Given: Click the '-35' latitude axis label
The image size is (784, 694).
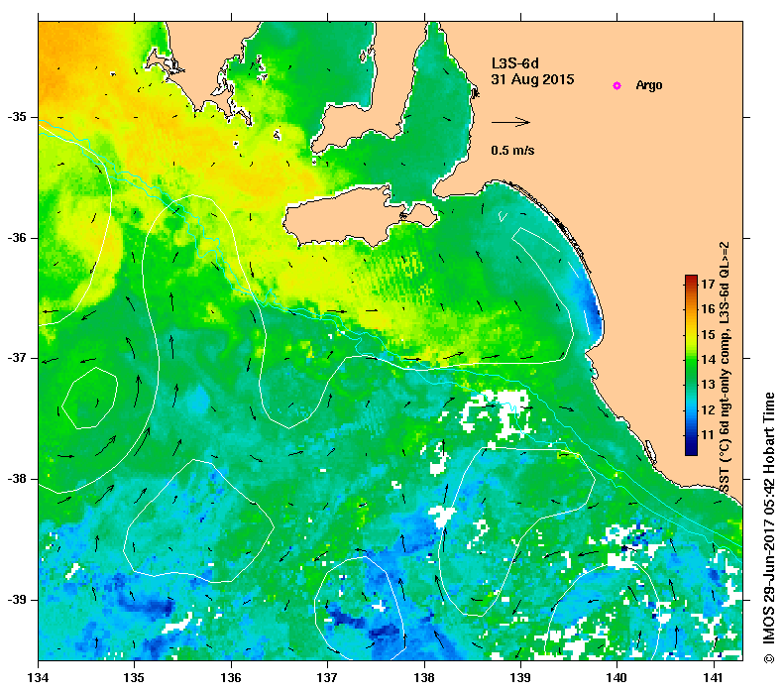Looking at the screenshot, I should 17,117.
